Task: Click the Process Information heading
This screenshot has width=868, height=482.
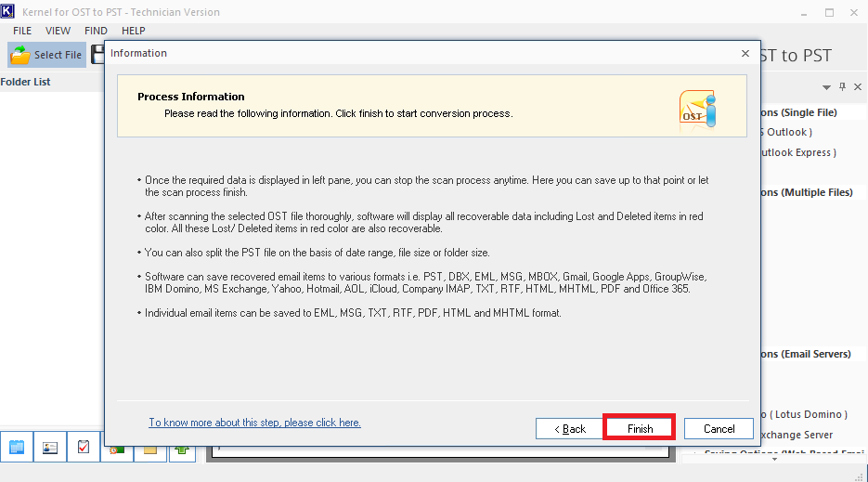Action: [191, 97]
